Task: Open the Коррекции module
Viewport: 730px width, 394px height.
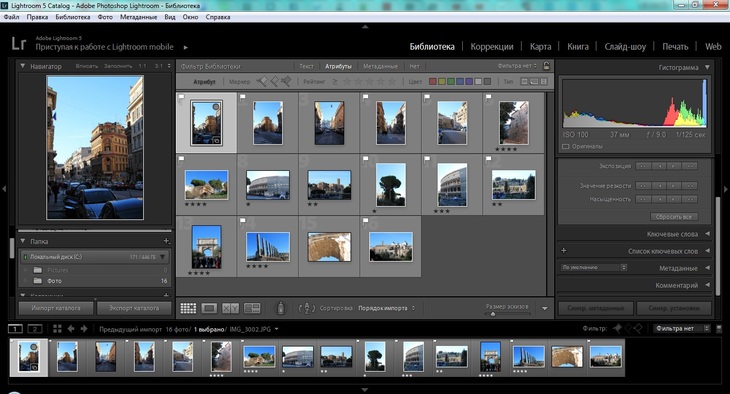Action: [492, 47]
